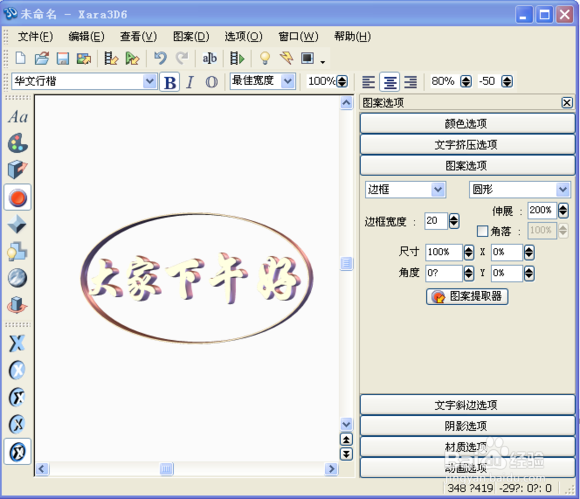The height and width of the screenshot is (499, 580).
Task: Click the Export image icon
Action: [84, 58]
